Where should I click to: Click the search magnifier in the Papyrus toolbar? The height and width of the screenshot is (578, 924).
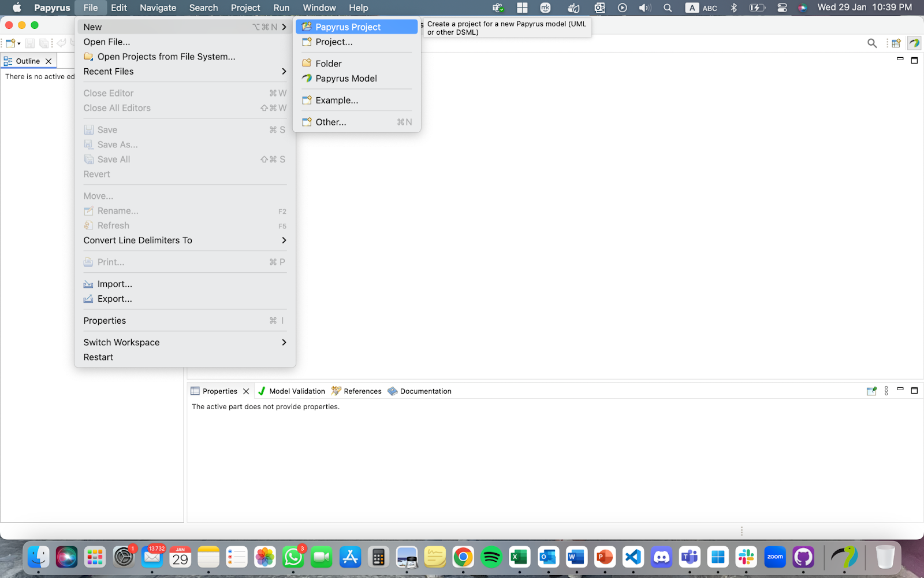(872, 43)
